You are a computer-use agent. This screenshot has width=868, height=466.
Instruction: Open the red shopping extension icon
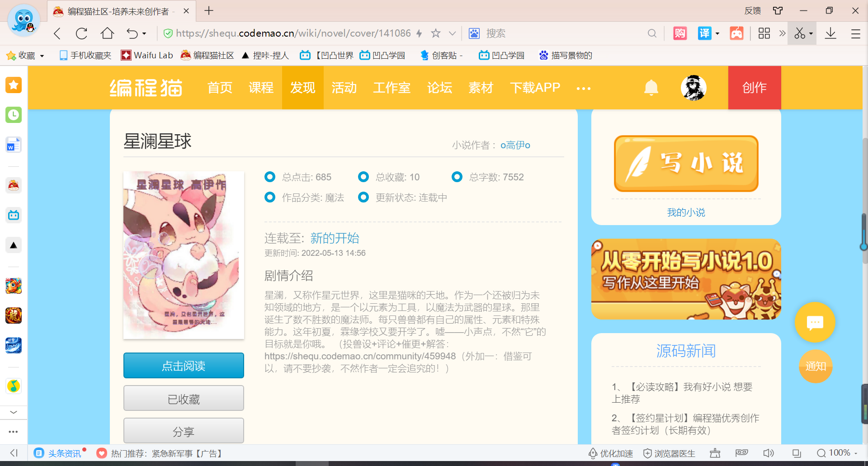680,33
